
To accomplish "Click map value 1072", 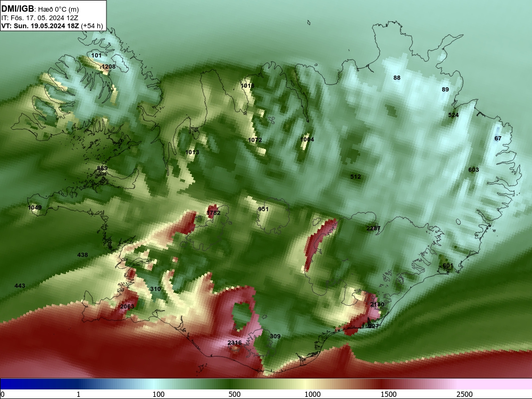I will click(x=255, y=140).
